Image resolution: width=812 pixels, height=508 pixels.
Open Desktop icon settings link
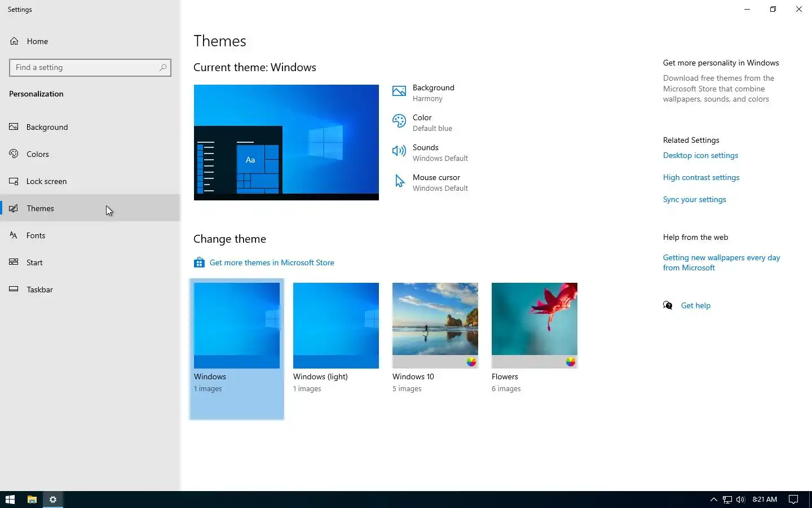click(700, 155)
